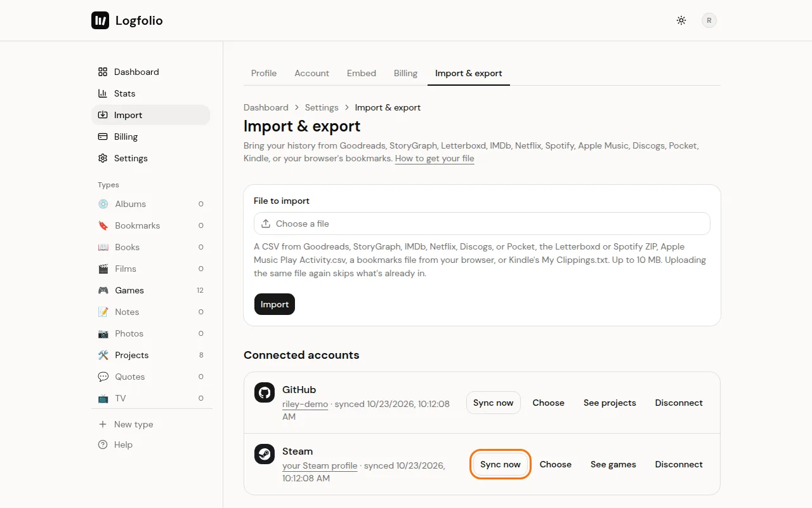Disconnect the GitHub account
Screen dimensions: 812x508
coord(679,403)
